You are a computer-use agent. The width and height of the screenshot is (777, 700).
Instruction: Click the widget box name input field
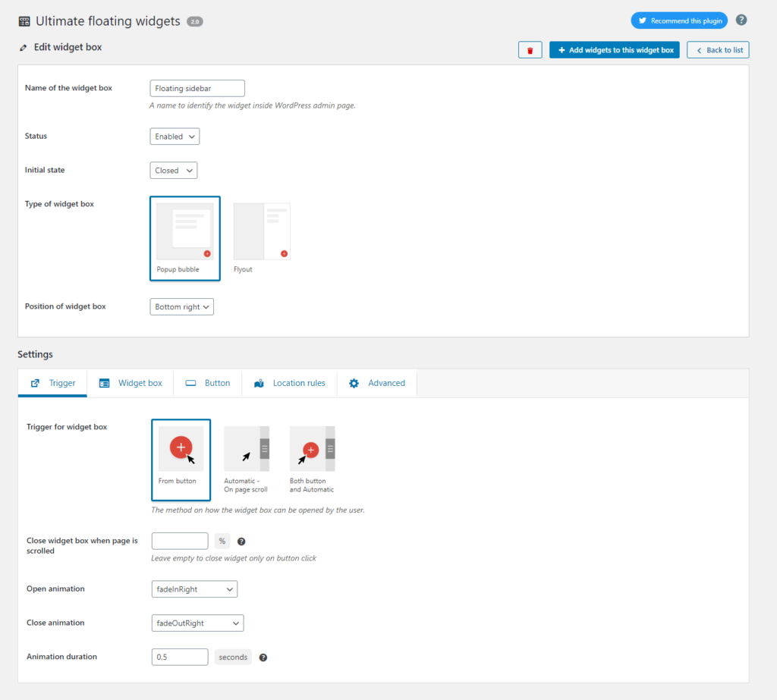coord(197,89)
